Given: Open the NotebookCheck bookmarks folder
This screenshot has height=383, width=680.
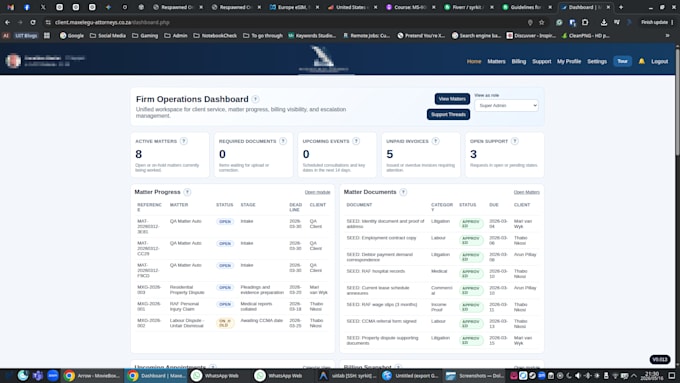Looking at the screenshot, I should pos(215,36).
